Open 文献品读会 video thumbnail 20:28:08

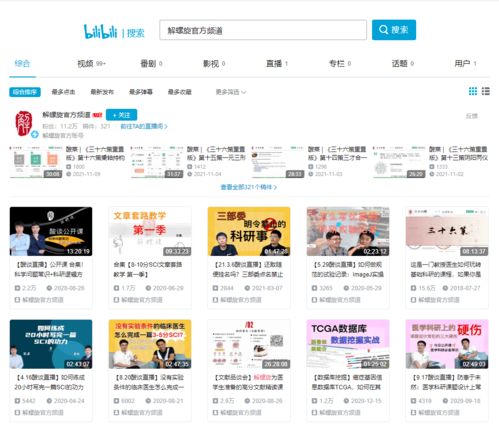coord(249,344)
